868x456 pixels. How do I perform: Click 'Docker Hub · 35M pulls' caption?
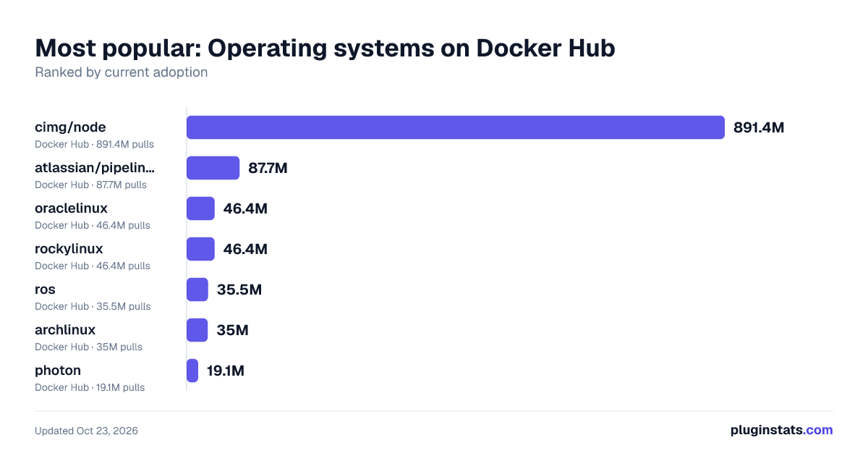88,347
